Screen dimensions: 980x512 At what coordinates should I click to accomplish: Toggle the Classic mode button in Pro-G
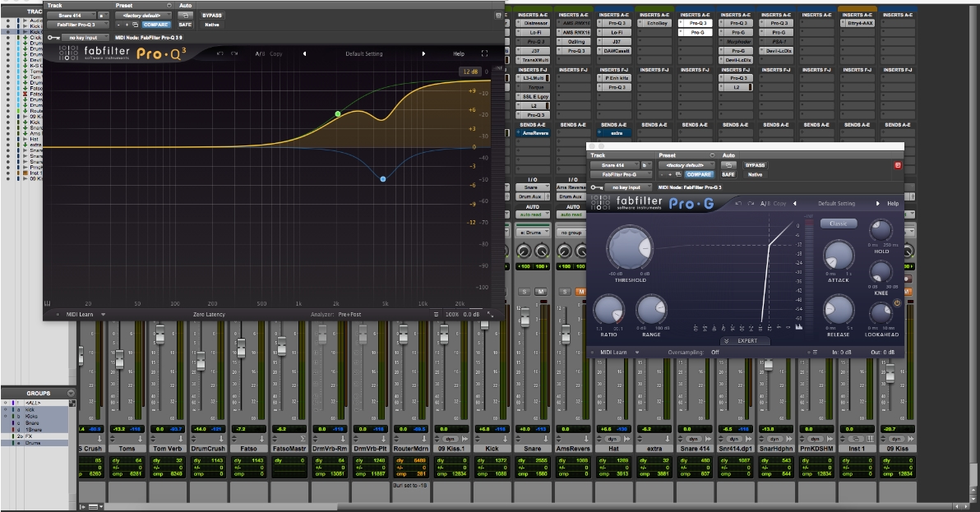[838, 224]
